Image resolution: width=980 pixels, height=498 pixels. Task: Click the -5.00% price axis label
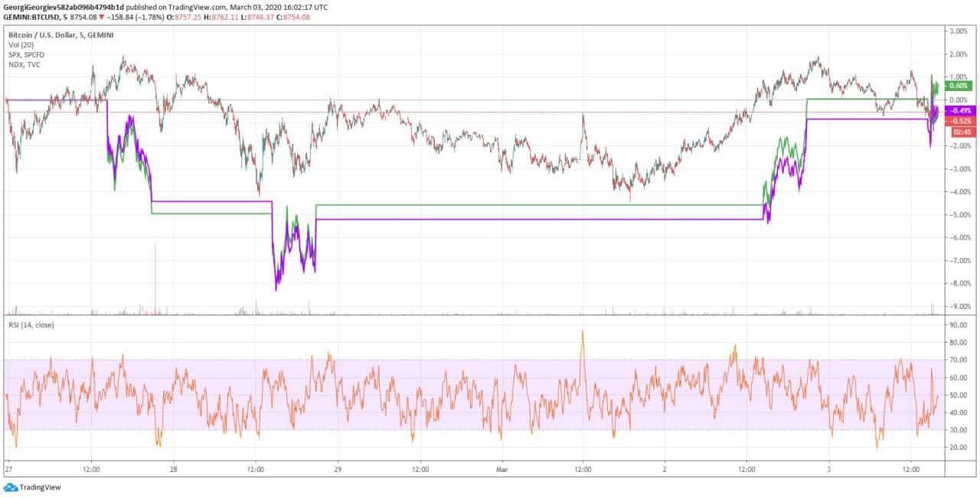(x=959, y=215)
